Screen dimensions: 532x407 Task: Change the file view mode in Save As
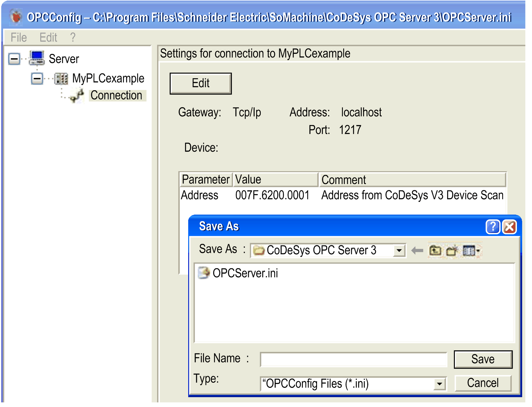[469, 250]
